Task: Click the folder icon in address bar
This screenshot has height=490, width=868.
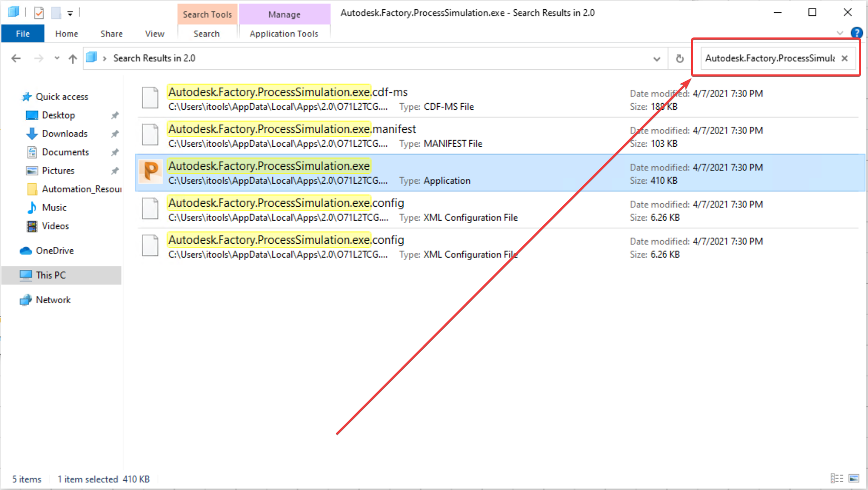Action: point(91,57)
